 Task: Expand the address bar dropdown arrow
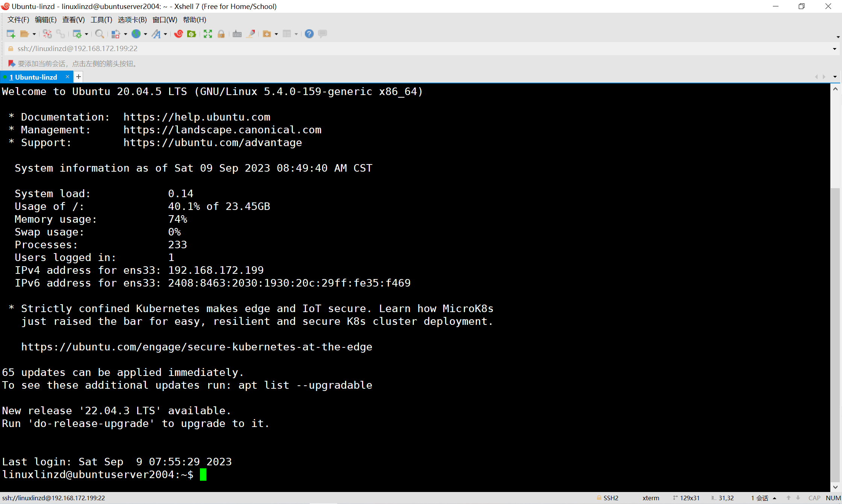click(x=834, y=49)
